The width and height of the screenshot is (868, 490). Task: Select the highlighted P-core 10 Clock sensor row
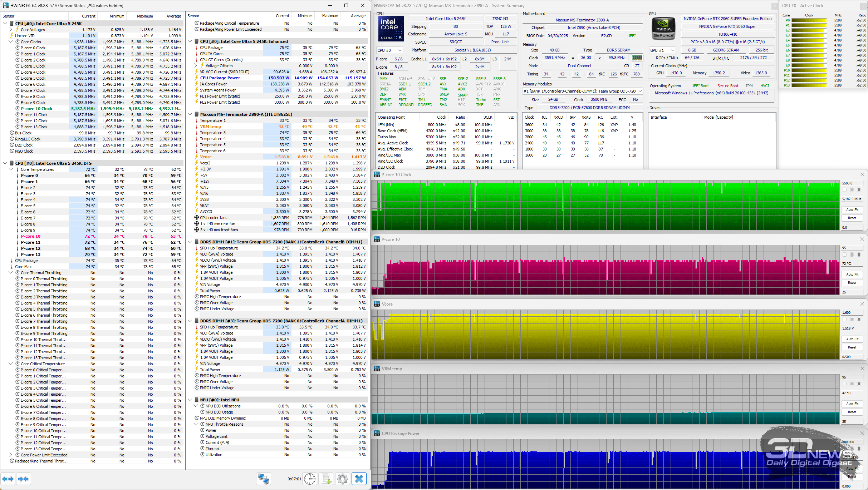tap(92, 109)
